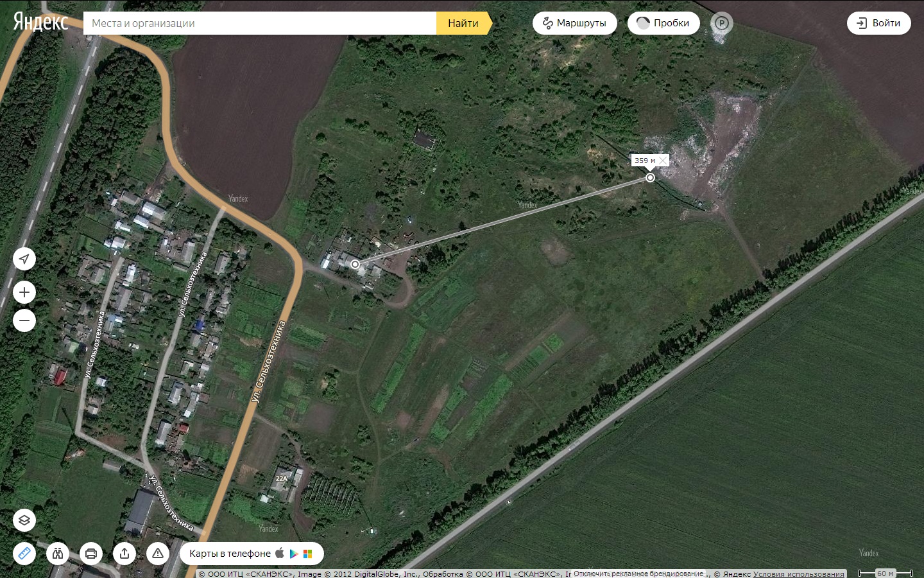Remove the 359 м ruler measurement
924x578 pixels.
point(663,161)
